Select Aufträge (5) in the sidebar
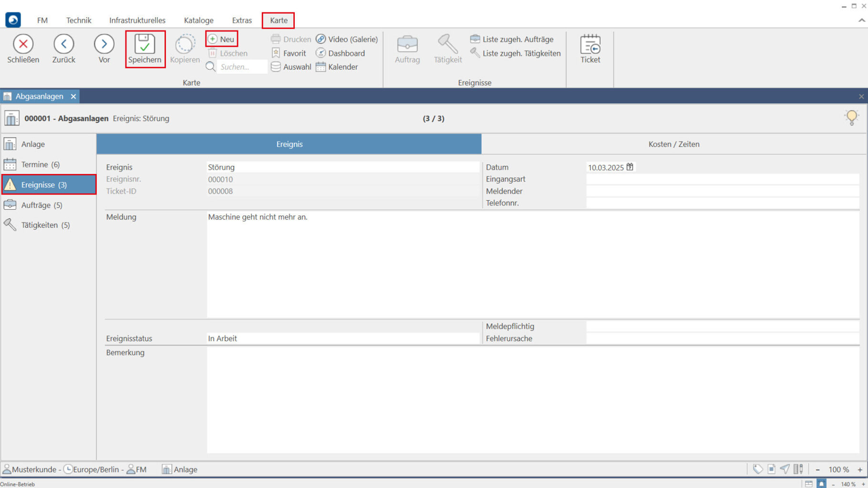Viewport: 868px width, 488px height. coord(41,205)
